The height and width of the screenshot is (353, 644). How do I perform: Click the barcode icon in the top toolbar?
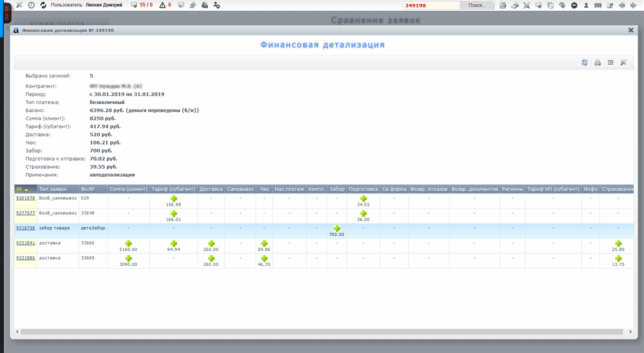pos(598,5)
